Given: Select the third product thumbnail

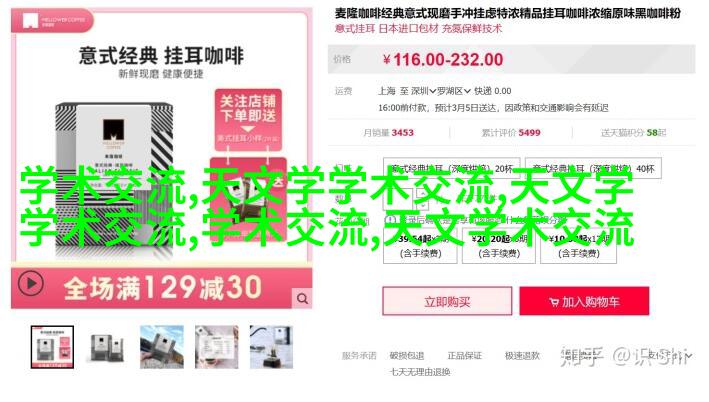Looking at the screenshot, I should [161, 347].
